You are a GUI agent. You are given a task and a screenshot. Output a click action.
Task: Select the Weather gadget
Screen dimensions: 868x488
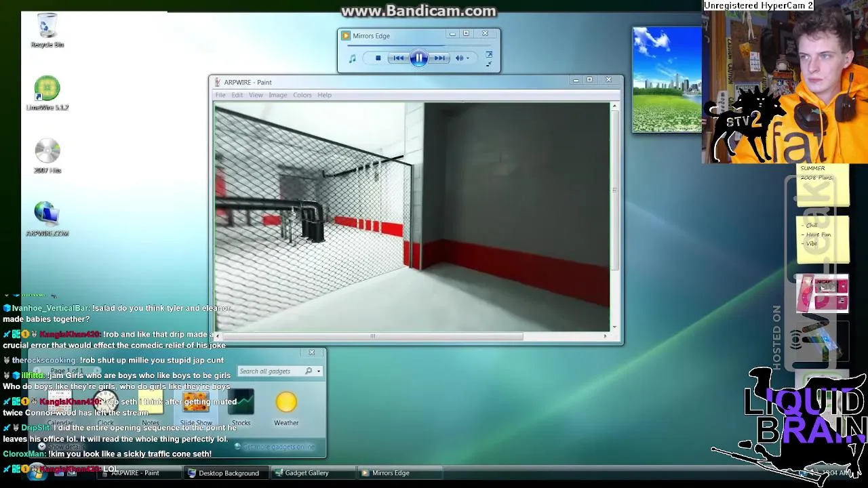tap(286, 407)
